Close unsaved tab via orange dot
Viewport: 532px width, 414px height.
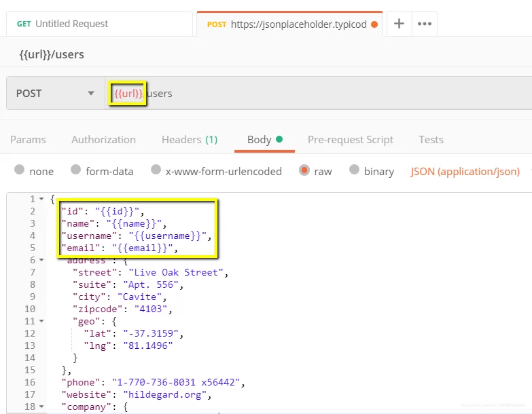[374, 24]
